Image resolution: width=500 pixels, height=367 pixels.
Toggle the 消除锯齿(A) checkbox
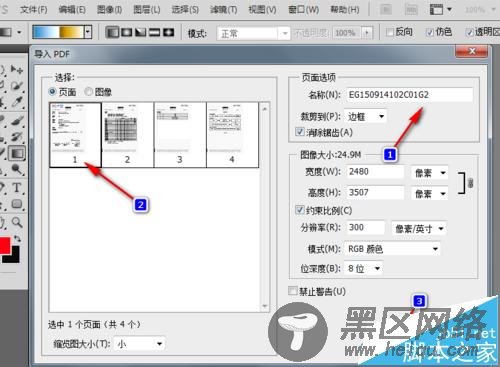[299, 132]
